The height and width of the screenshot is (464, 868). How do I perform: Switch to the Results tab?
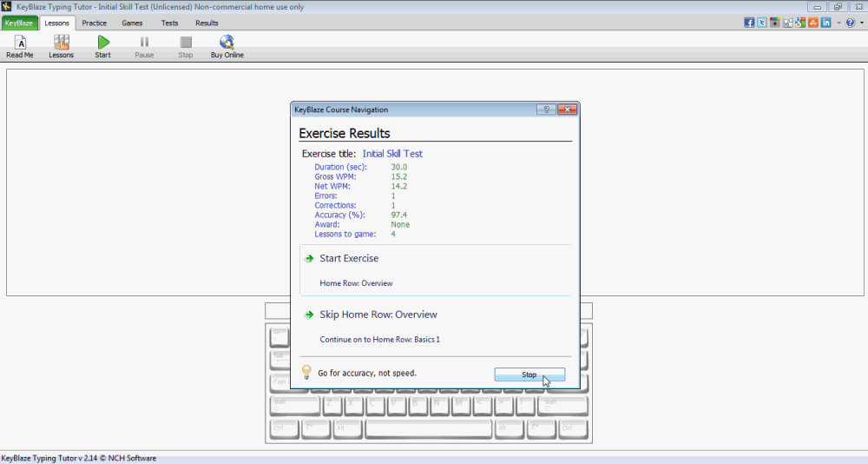click(x=207, y=23)
